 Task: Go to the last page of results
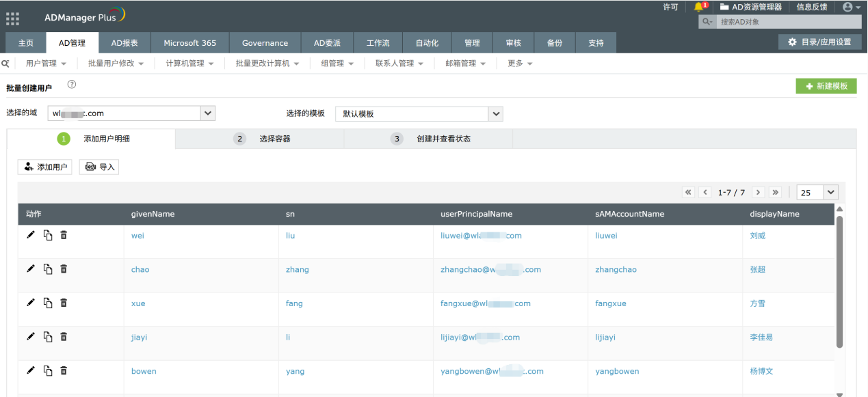(x=775, y=193)
